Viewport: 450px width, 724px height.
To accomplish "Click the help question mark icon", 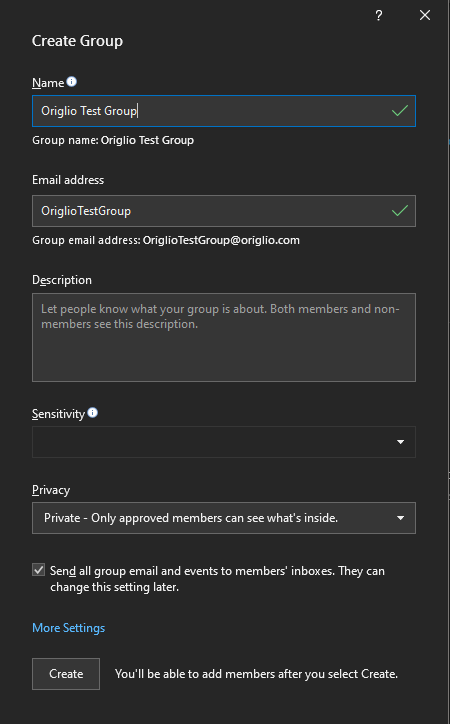I will point(378,16).
